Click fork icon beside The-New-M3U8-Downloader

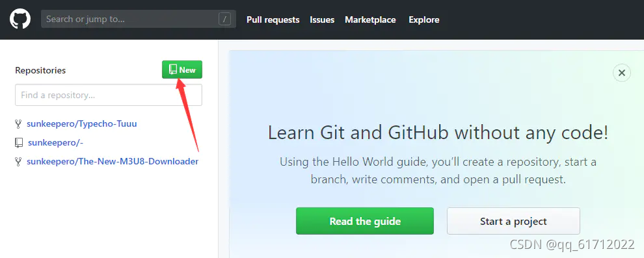(18, 162)
